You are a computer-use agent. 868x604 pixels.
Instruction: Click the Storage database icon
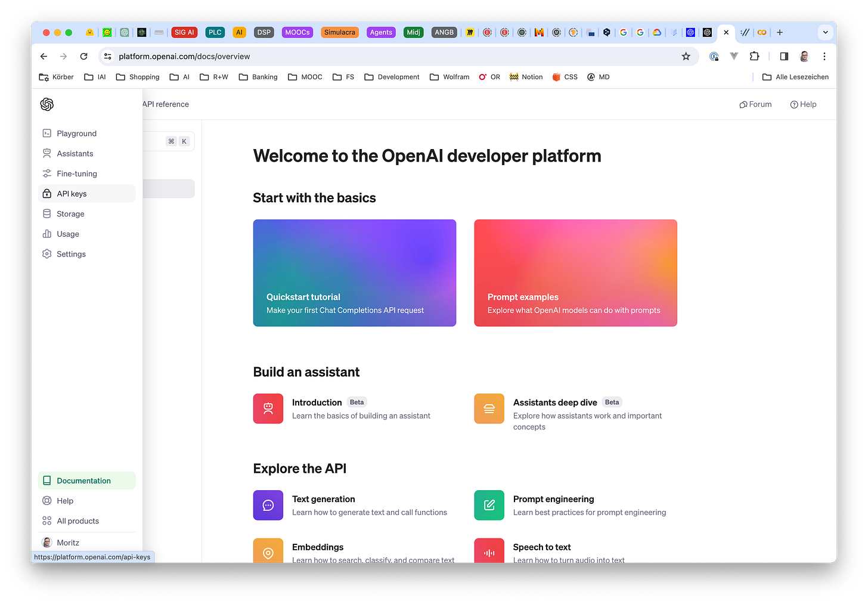(47, 214)
